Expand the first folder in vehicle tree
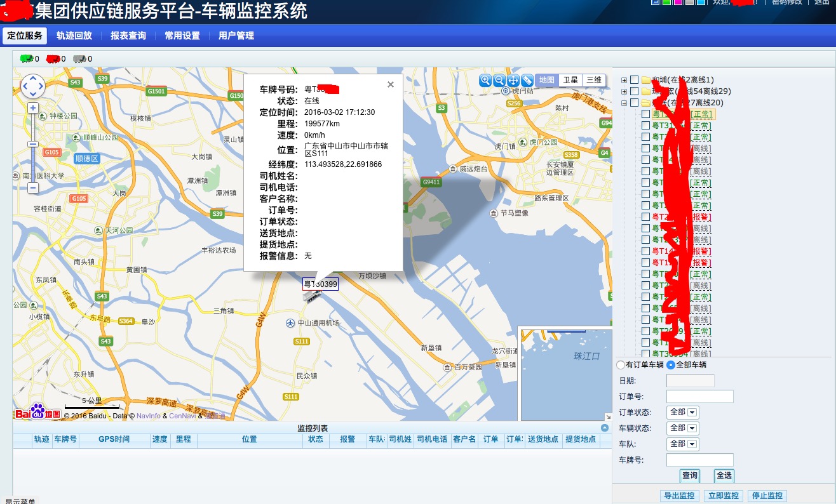The width and height of the screenshot is (836, 504). pyautogui.click(x=624, y=80)
